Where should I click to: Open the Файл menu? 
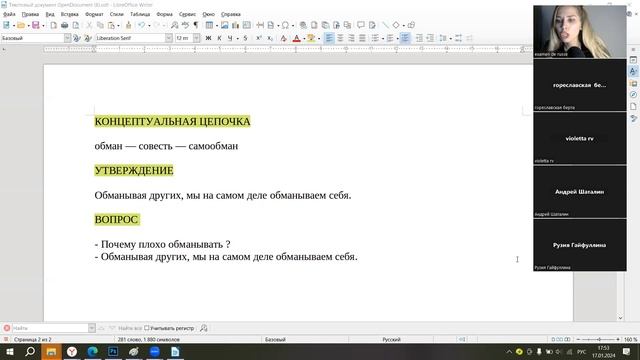(x=9, y=14)
